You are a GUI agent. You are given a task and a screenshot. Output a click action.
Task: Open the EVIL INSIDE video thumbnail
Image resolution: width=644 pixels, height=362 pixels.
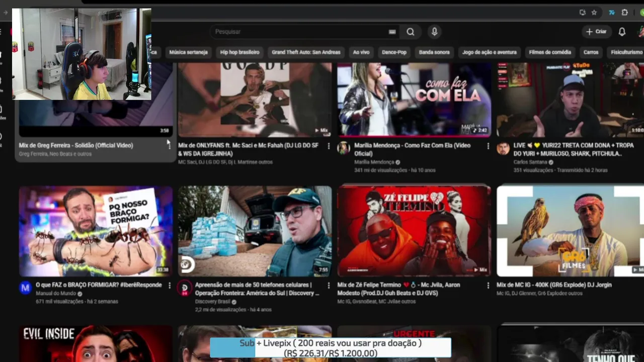[x=96, y=344]
